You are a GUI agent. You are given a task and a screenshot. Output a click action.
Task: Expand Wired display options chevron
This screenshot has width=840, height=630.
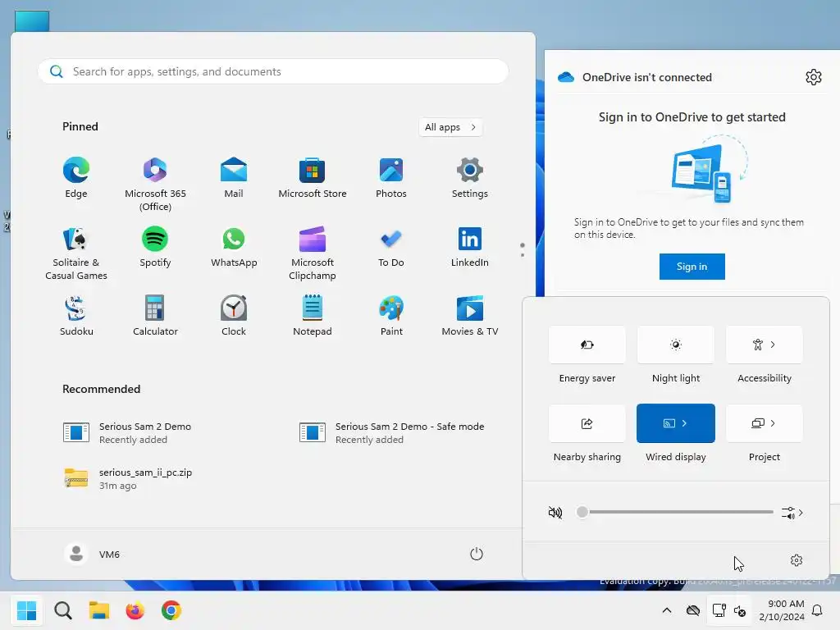click(x=685, y=423)
